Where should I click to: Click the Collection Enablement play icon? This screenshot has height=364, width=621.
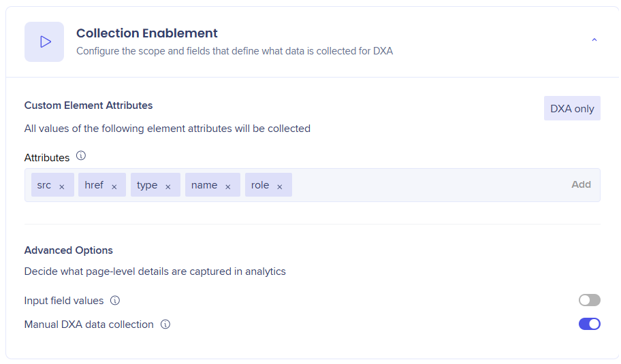(44, 42)
